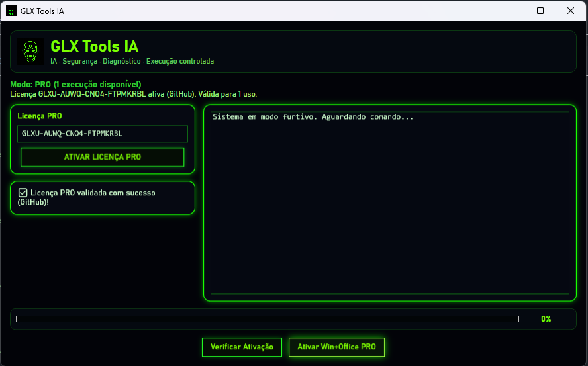Click inside the system log text area
The height and width of the screenshot is (366, 588).
tap(389, 212)
